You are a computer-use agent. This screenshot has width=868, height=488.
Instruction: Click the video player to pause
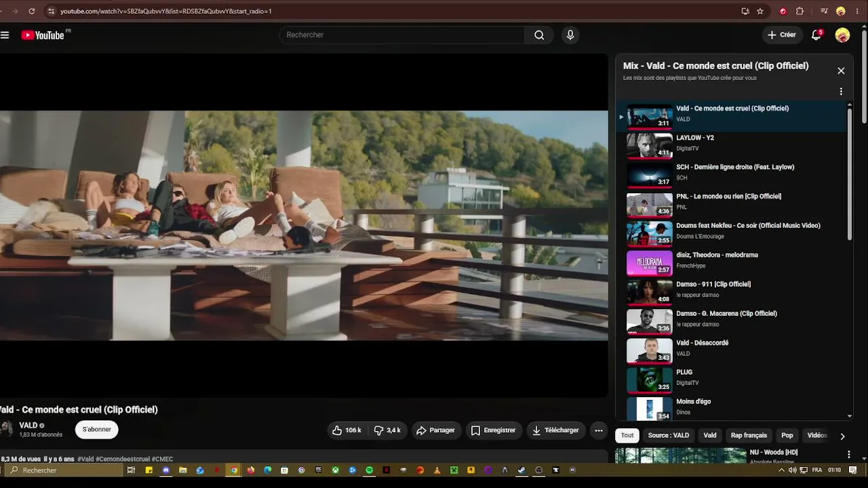tap(304, 225)
